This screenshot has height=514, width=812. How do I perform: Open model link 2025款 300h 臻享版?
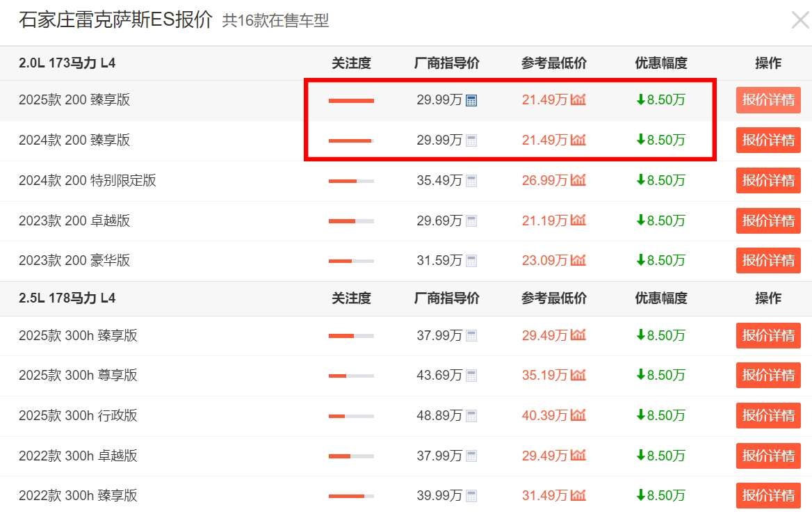[78, 336]
